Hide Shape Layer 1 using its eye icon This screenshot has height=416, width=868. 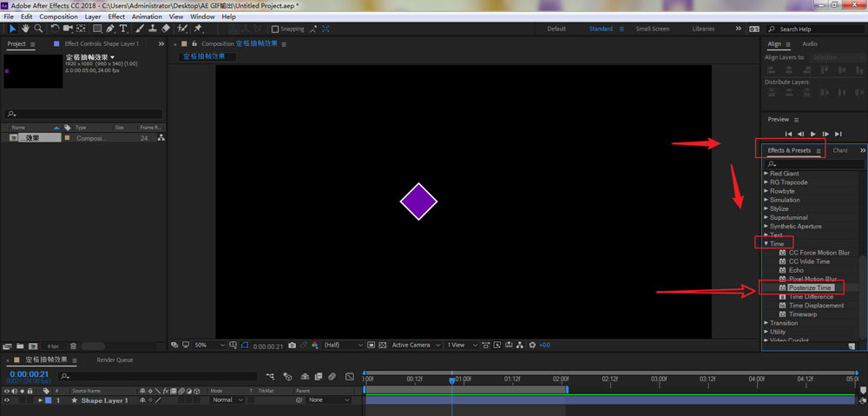coord(7,400)
